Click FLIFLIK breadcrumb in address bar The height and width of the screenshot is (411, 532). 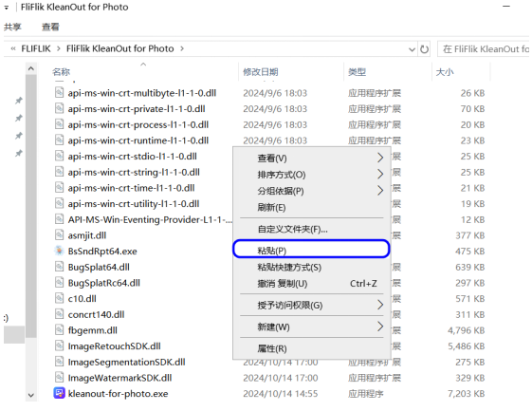click(x=36, y=48)
